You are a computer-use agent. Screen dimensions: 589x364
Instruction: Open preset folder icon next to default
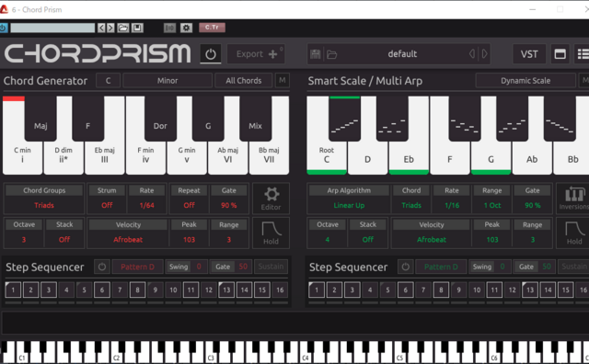click(331, 55)
